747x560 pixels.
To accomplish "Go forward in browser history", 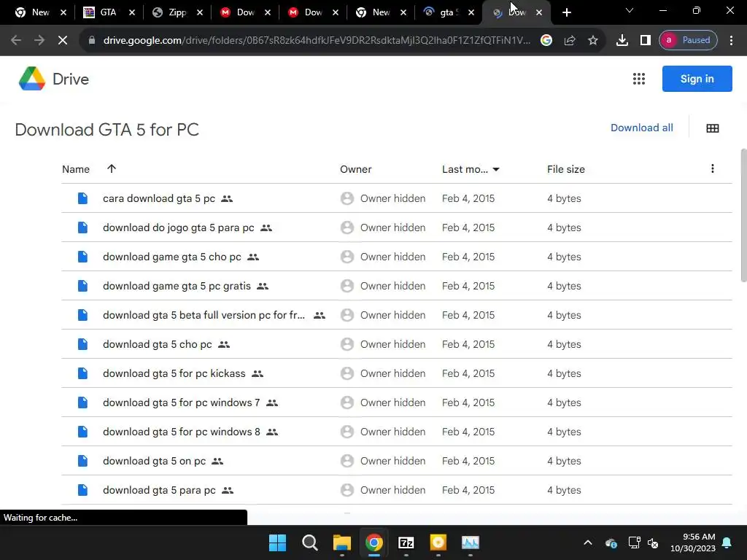I will [x=39, y=40].
